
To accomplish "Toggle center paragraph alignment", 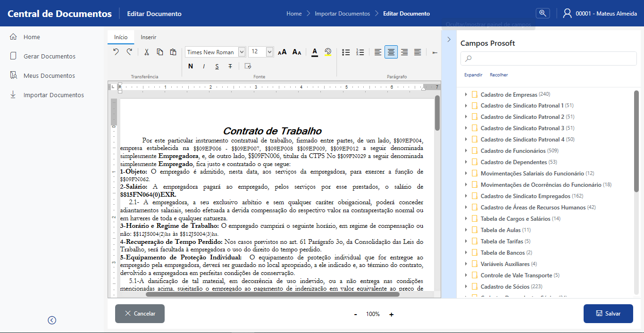I will 391,52.
